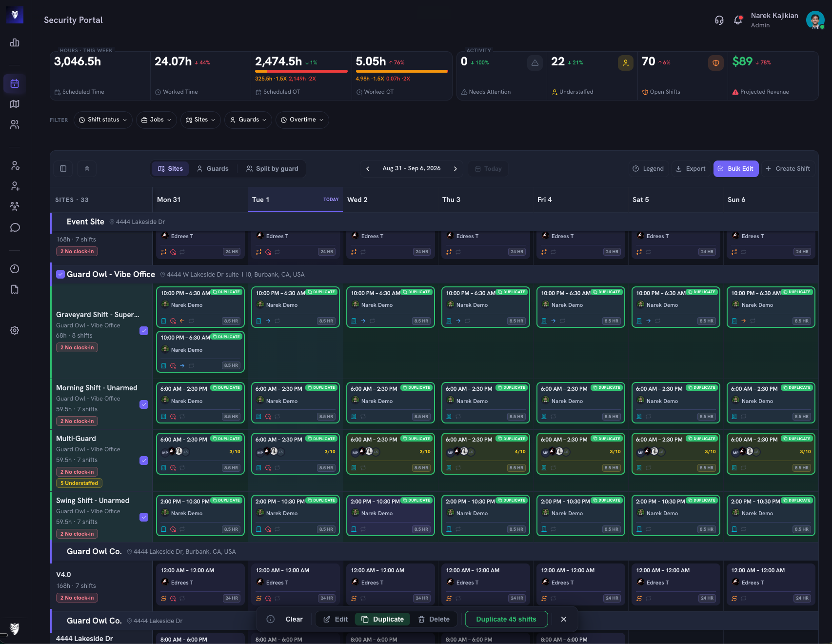Uncheck Graveyard Shift job checkbox
The height and width of the screenshot is (644, 832).
pyautogui.click(x=144, y=331)
